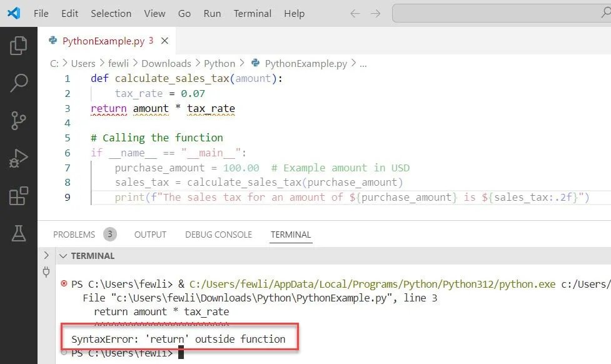Click the command center search box
611x364 pixels.
[x=501, y=13]
